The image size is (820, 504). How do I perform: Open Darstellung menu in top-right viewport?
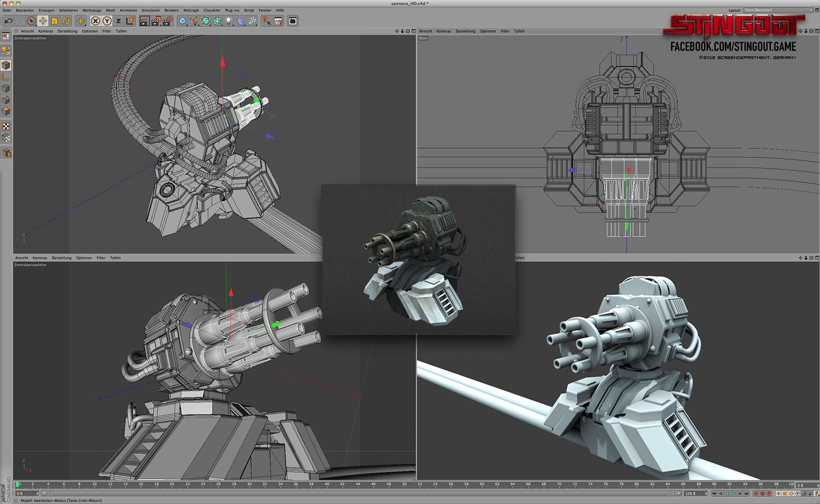tap(466, 31)
